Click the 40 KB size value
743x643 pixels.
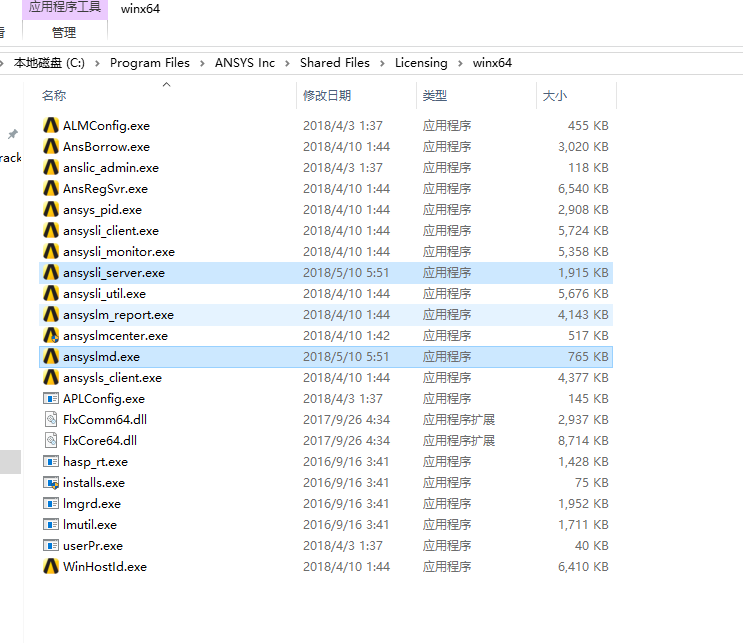[592, 546]
